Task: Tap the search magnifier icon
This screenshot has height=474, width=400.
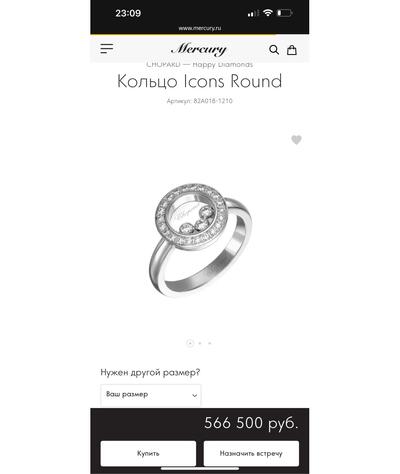Action: tap(274, 50)
